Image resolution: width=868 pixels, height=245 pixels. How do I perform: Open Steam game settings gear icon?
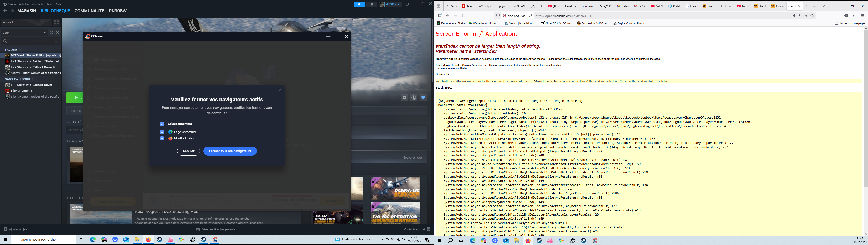[404, 98]
